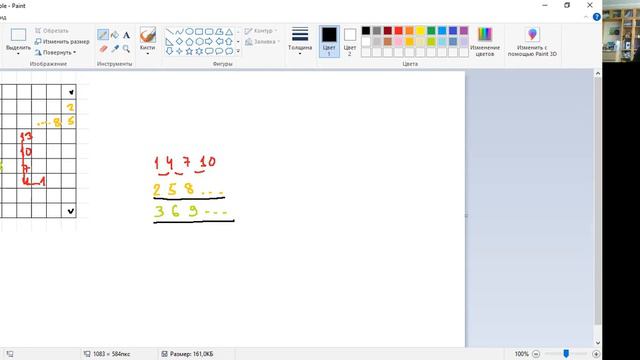Choose the Rectangle shape
Viewport: 640px width, 360px height.
tap(199, 31)
